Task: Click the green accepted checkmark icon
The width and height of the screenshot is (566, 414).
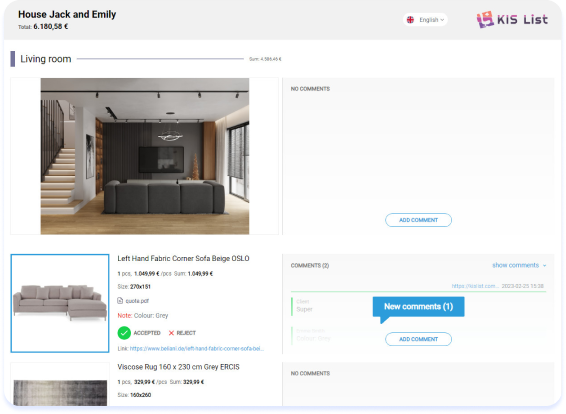Action: pos(124,333)
